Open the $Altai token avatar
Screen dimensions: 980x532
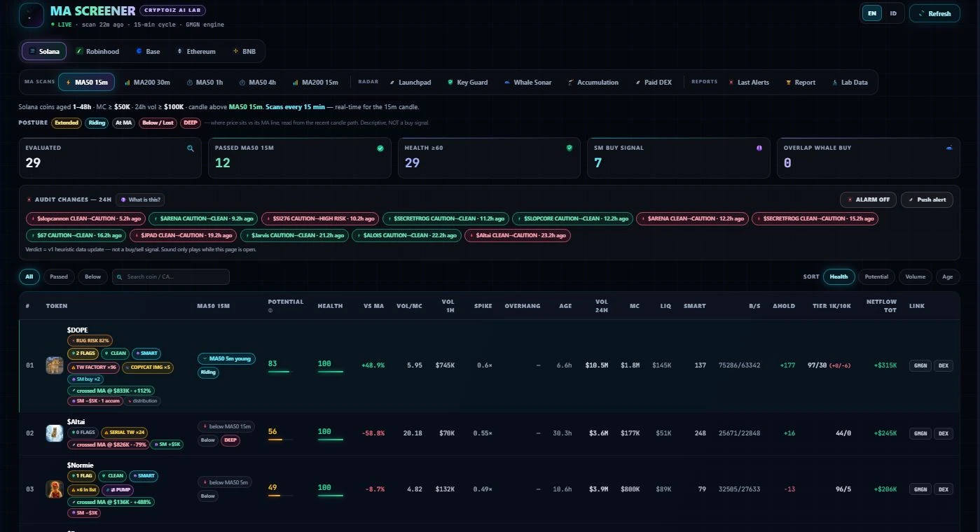(x=55, y=433)
